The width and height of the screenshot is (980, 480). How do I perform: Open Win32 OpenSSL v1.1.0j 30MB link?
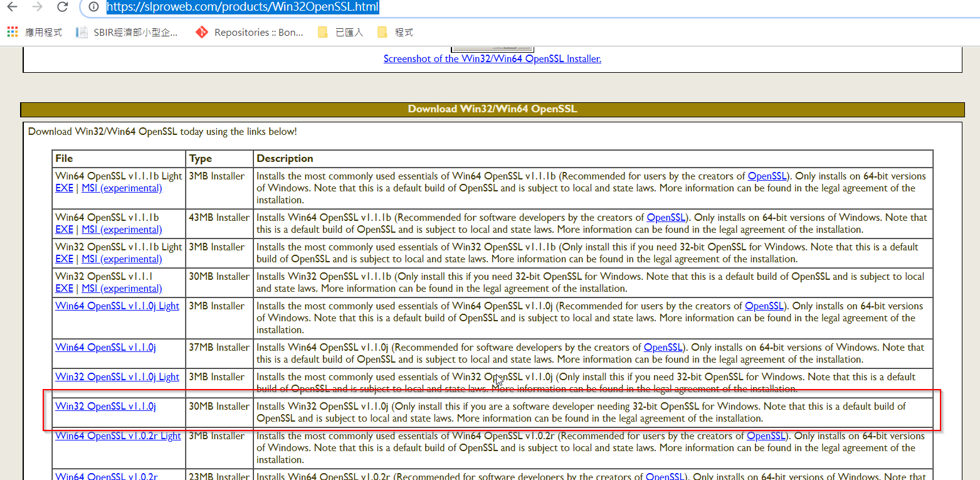pyautogui.click(x=105, y=407)
